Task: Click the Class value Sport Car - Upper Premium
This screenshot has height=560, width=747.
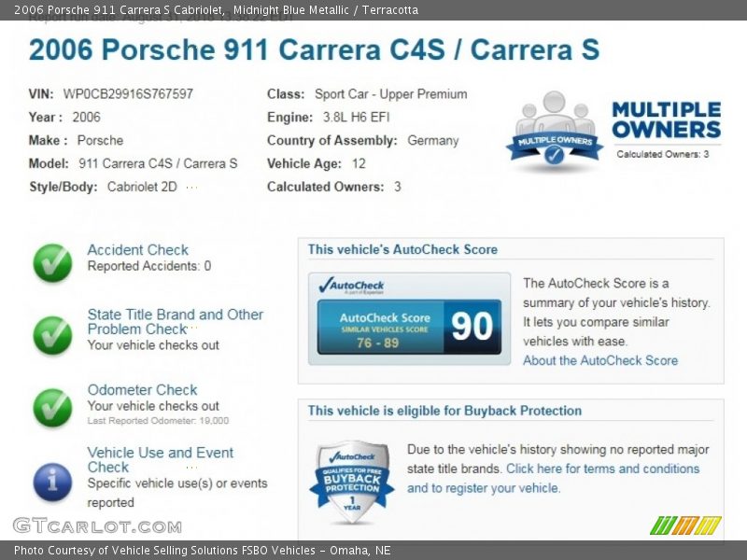Action: tap(390, 94)
